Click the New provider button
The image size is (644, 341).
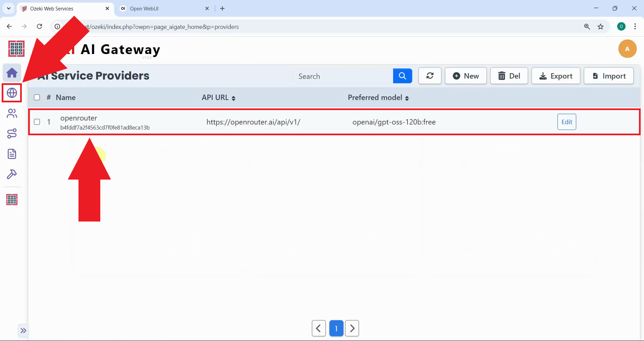click(x=466, y=76)
